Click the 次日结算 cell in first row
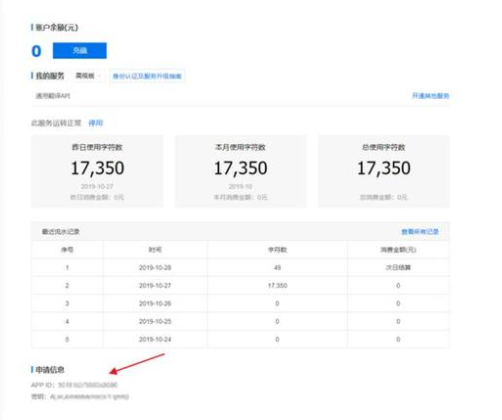502x420 pixels. tap(398, 267)
